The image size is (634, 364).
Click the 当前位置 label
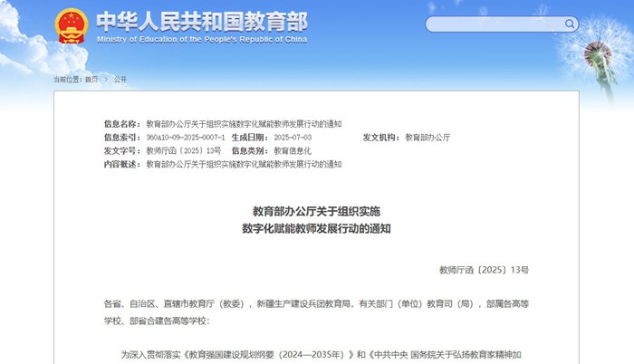tap(67, 80)
